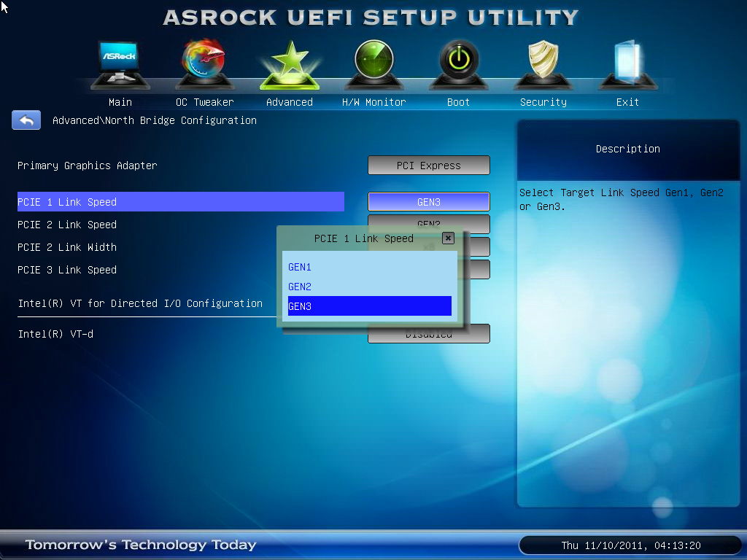Viewport: 747px width, 560px height.
Task: Switch to the H/W Monitor tab label
Action: pos(374,102)
